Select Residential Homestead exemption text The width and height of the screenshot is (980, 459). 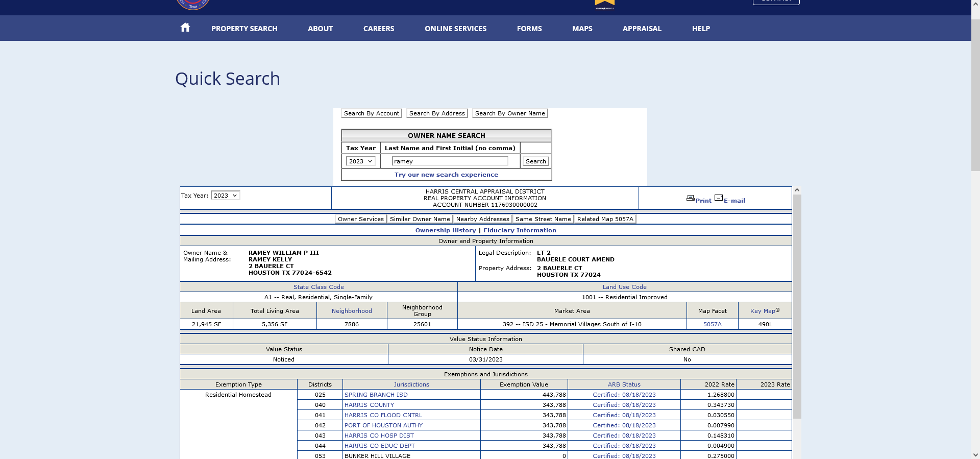click(238, 395)
